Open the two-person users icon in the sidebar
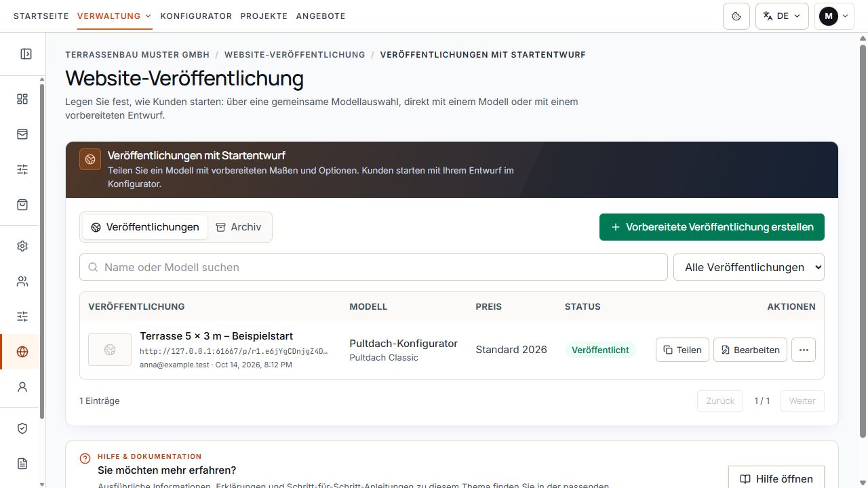The image size is (868, 488). pyautogui.click(x=22, y=281)
